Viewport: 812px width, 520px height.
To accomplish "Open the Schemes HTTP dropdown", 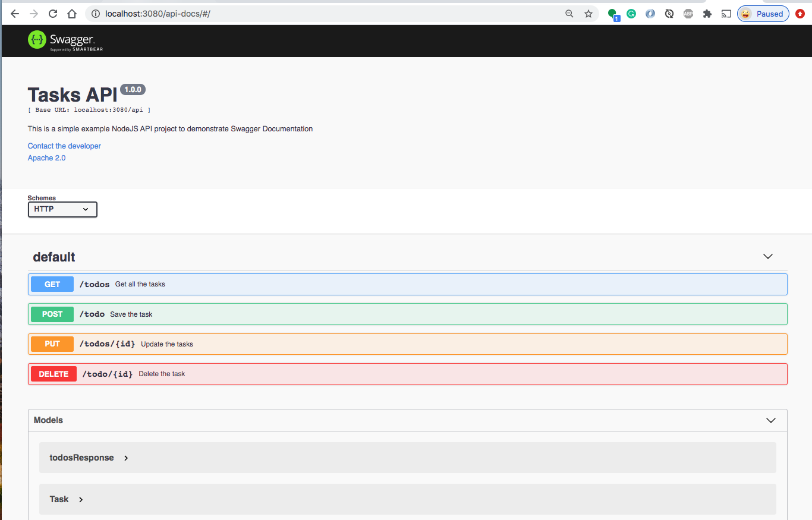I will click(62, 209).
